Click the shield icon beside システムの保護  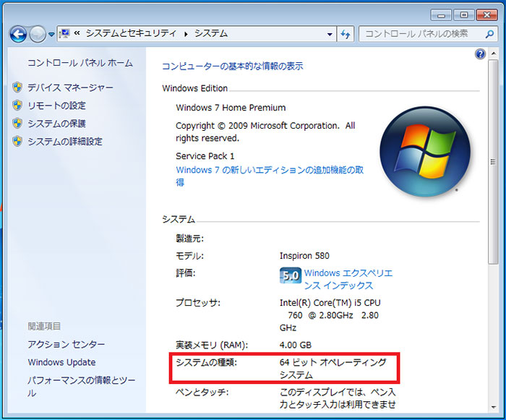(x=17, y=123)
